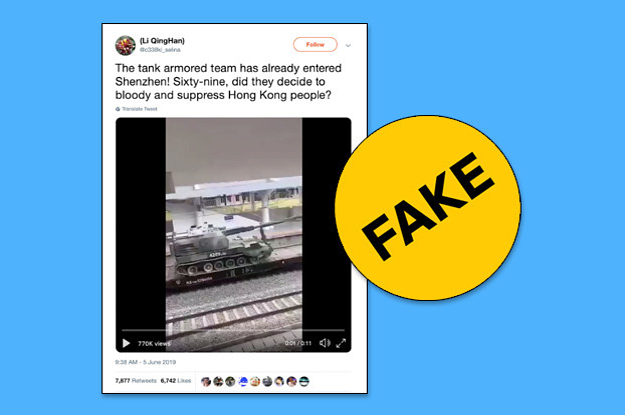Click the 770K views counter
The height and width of the screenshot is (415, 625).
(x=154, y=343)
